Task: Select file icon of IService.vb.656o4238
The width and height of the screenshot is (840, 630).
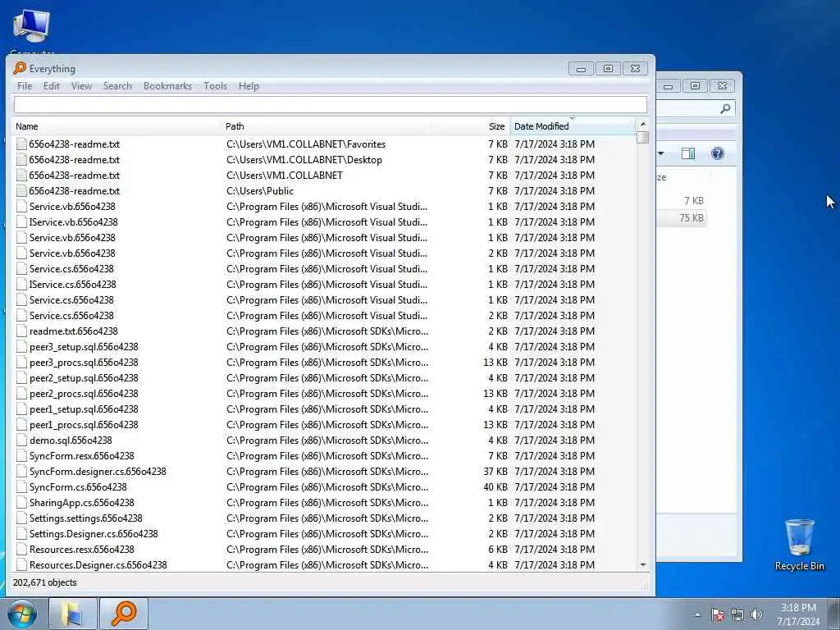Action: 21,221
